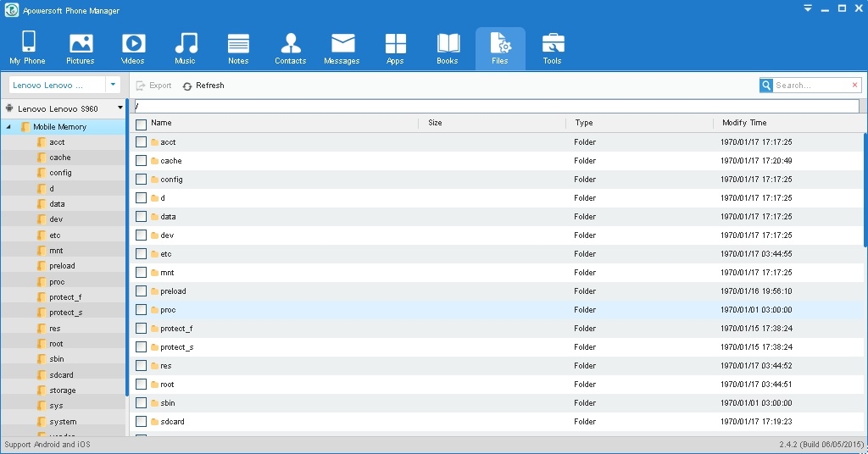Click the d folder name in file list
The height and width of the screenshot is (454, 868).
tap(163, 198)
